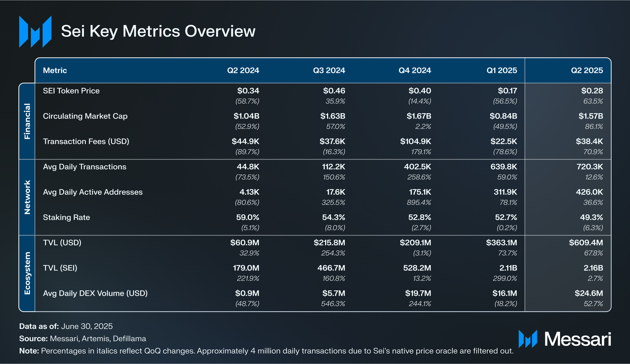This screenshot has height=364, width=630.
Task: Select the Ecosystem section label
Action: pyautogui.click(x=27, y=273)
